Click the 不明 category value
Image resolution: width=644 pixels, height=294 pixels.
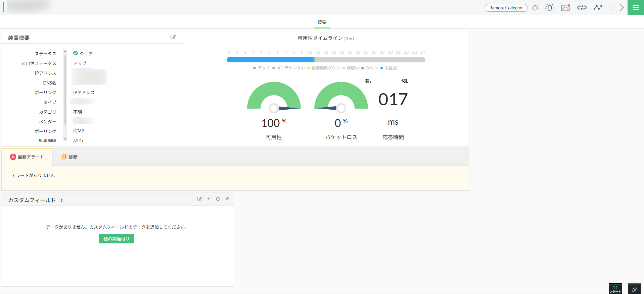(x=78, y=112)
